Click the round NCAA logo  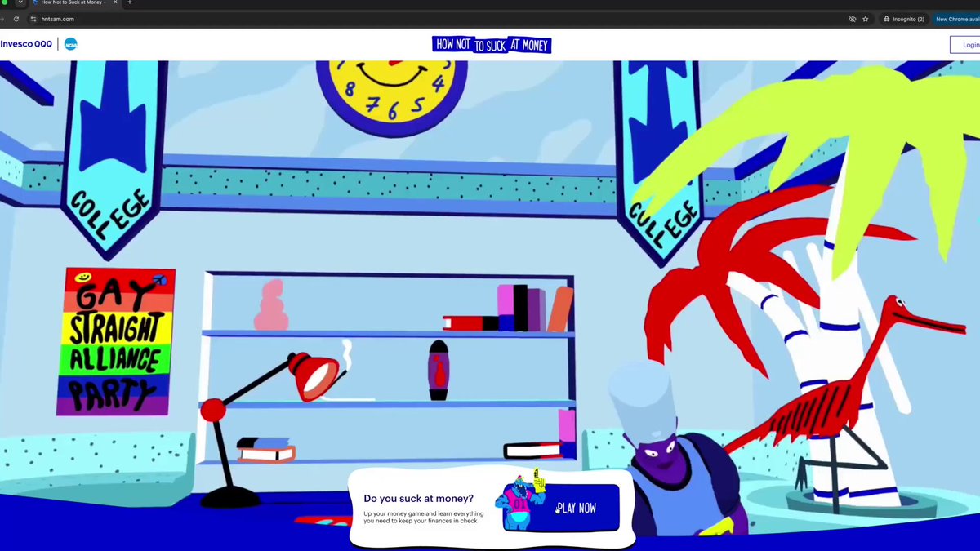(x=71, y=44)
